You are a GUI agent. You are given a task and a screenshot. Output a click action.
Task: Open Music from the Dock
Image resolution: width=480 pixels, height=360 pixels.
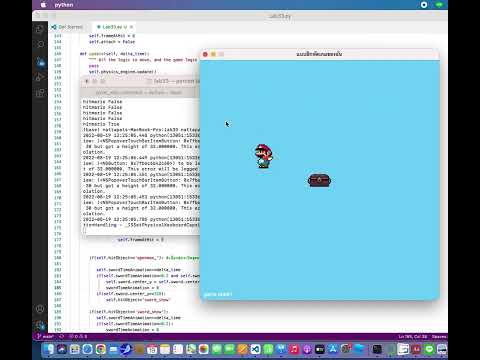tap(294, 349)
